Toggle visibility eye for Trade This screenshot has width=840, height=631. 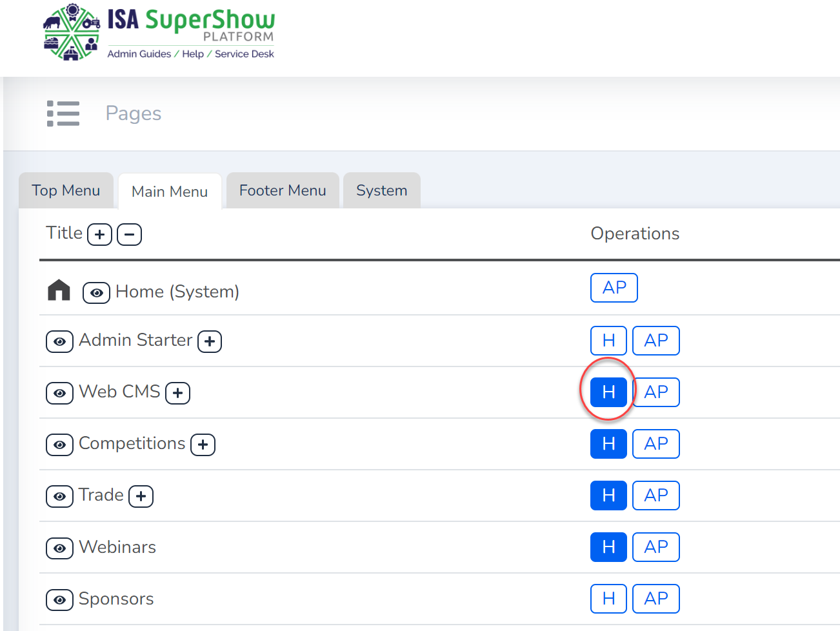tap(59, 497)
